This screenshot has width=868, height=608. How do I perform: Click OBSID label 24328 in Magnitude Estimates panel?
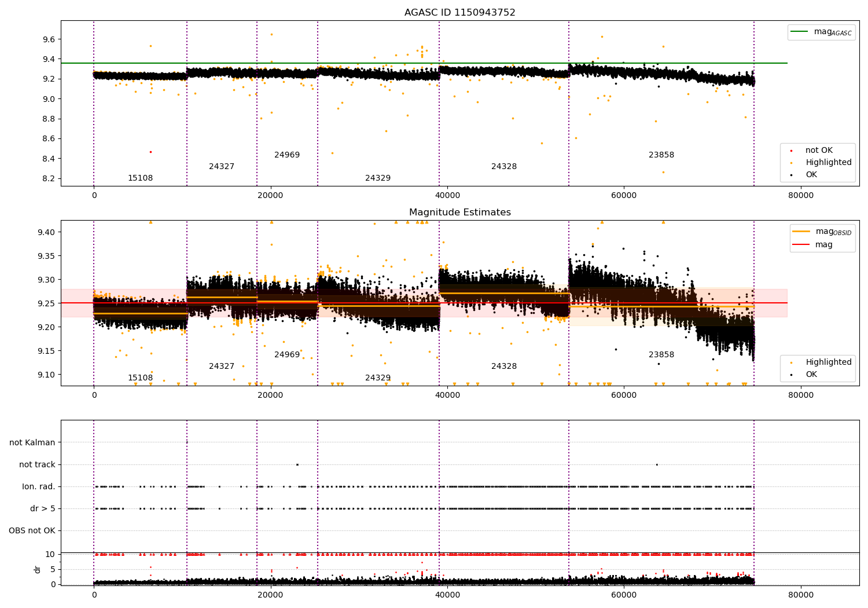(x=504, y=367)
